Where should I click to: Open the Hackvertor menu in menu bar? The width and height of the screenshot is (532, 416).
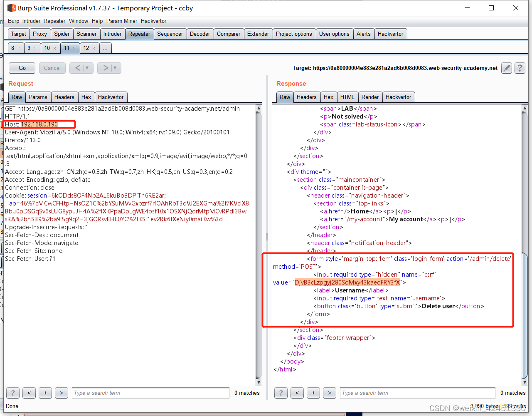[x=153, y=21]
